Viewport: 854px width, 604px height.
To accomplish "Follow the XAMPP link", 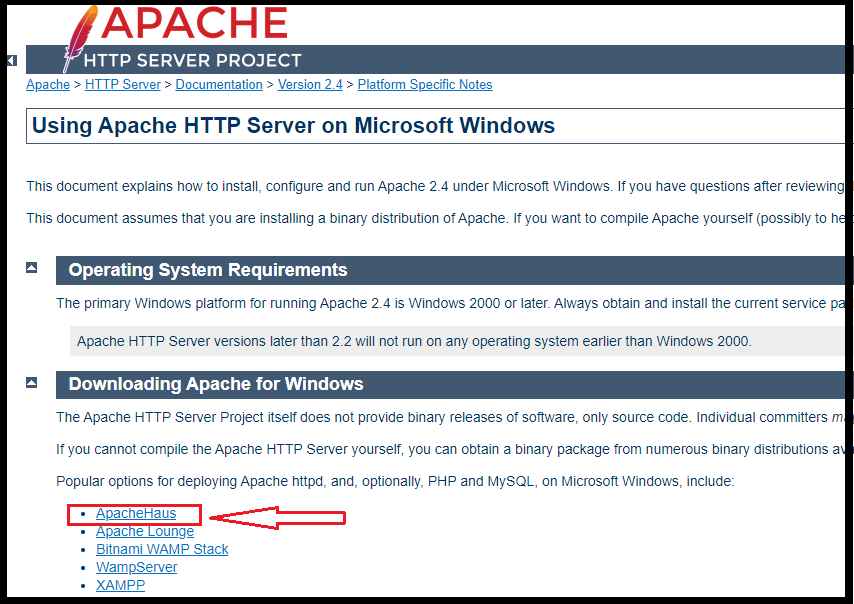I will (x=120, y=585).
